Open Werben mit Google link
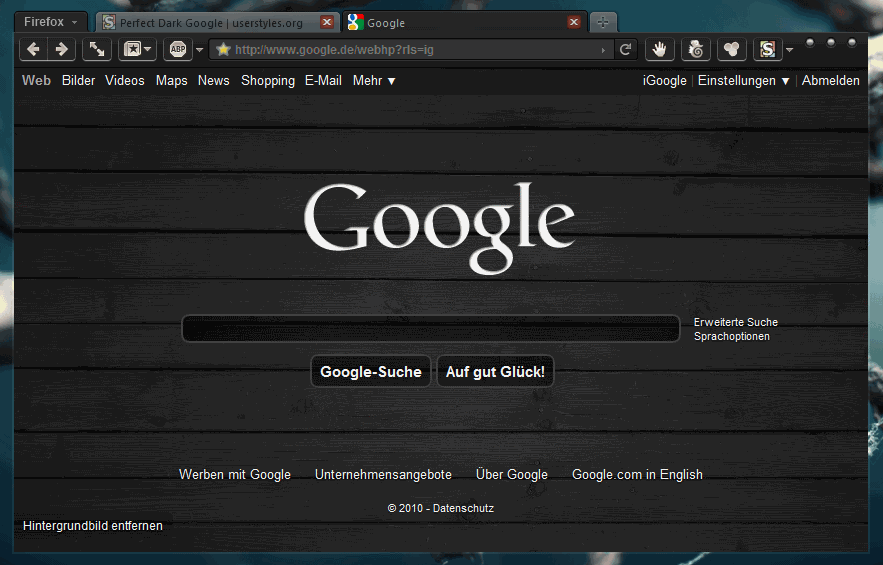The width and height of the screenshot is (883, 565). pos(235,474)
